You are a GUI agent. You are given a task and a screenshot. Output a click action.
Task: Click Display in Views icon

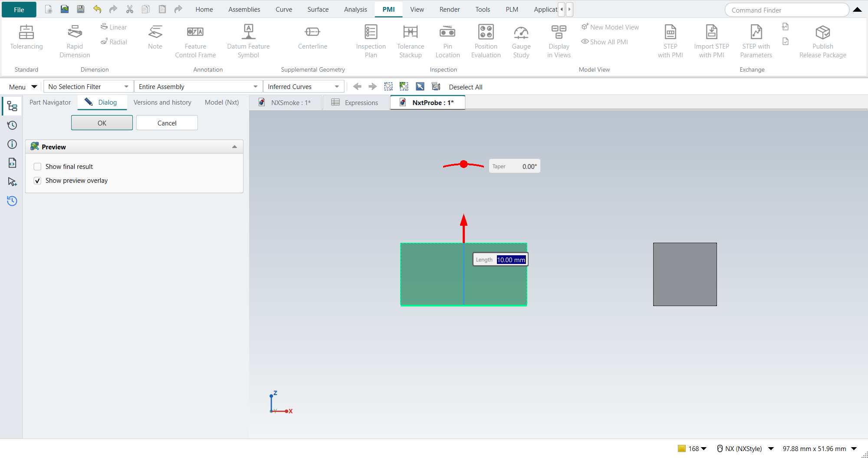point(559,41)
